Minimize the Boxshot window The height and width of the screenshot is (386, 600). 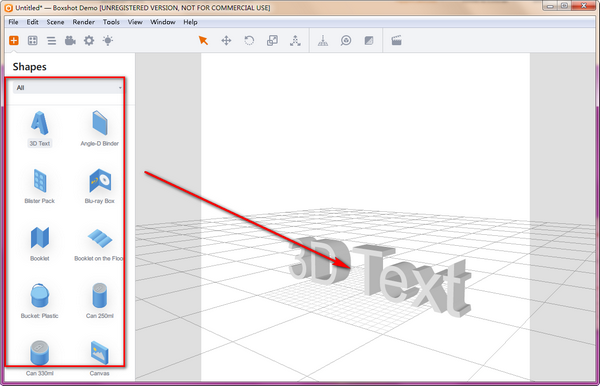click(550, 6)
